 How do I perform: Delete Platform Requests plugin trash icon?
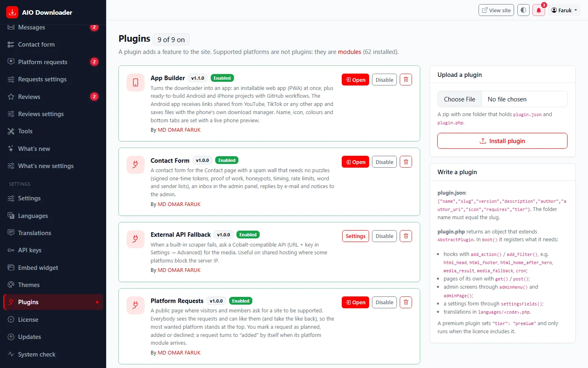click(x=406, y=302)
